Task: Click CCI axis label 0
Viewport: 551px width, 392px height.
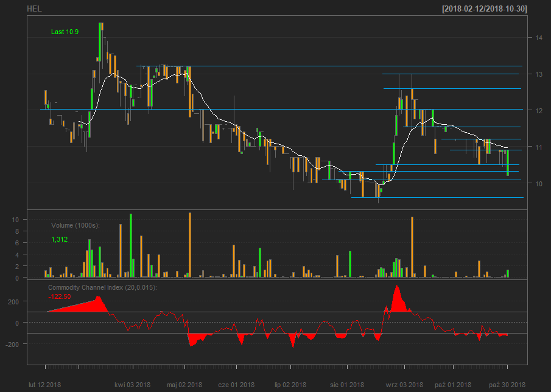Action: click(x=17, y=323)
